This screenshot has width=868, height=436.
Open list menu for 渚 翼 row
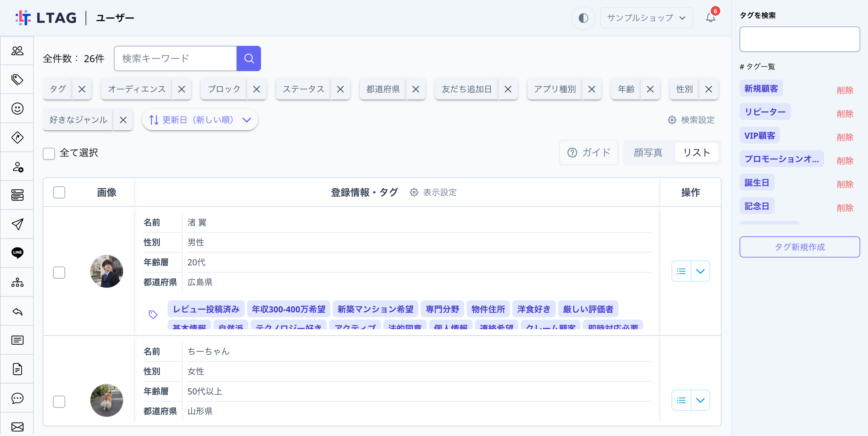tap(681, 271)
